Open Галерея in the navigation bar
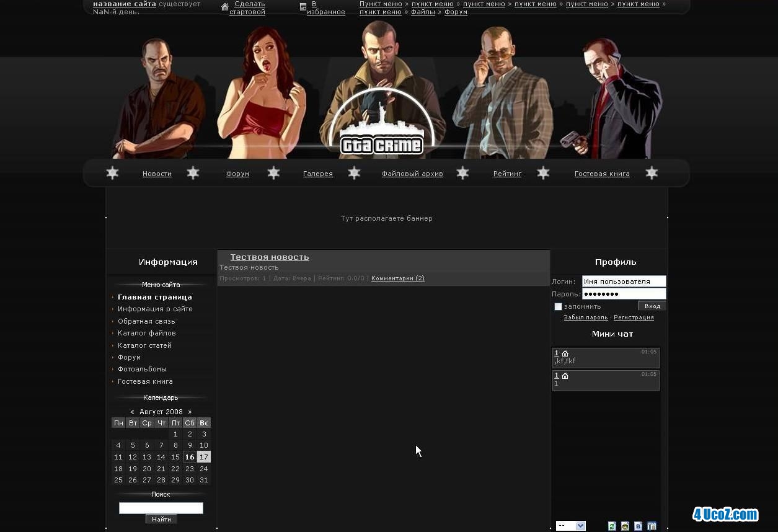 [x=318, y=174]
